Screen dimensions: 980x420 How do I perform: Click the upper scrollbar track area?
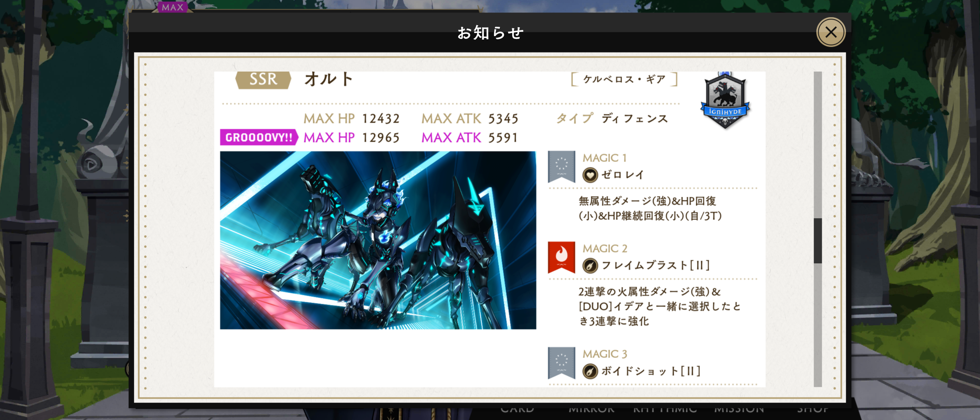(818, 145)
